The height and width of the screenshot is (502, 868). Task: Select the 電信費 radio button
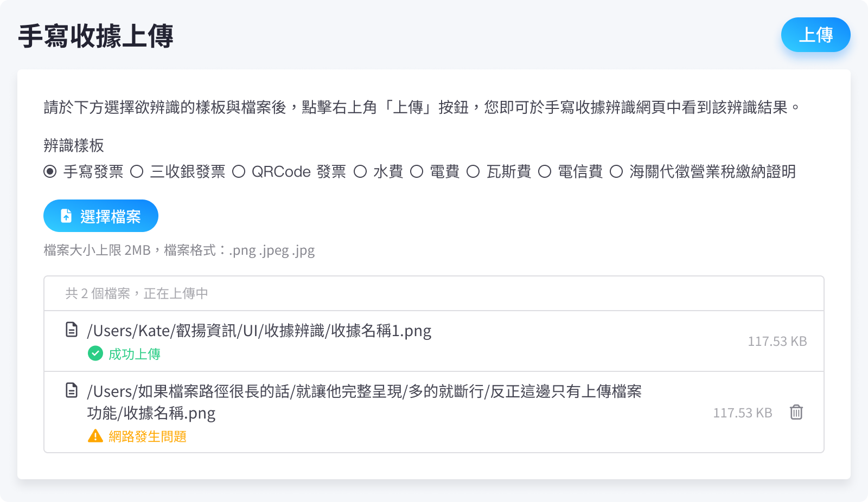(545, 172)
